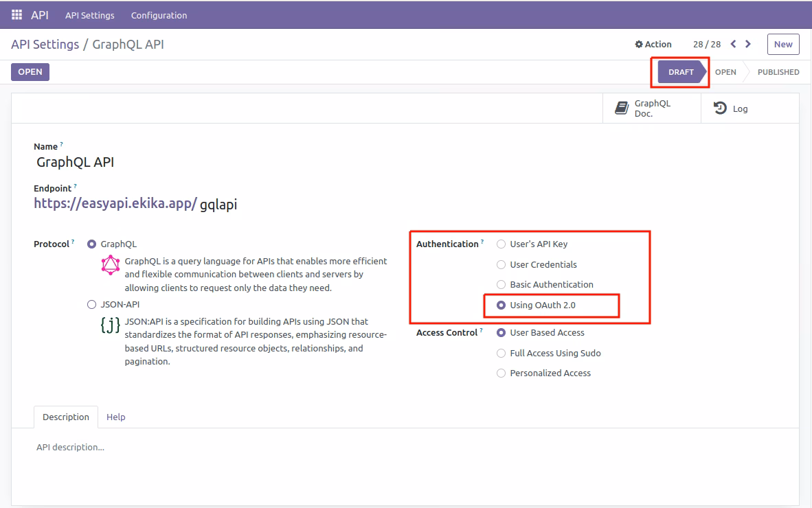Choose Using OAuth 2.0 authentication
This screenshot has height=508, width=812.
[501, 305]
